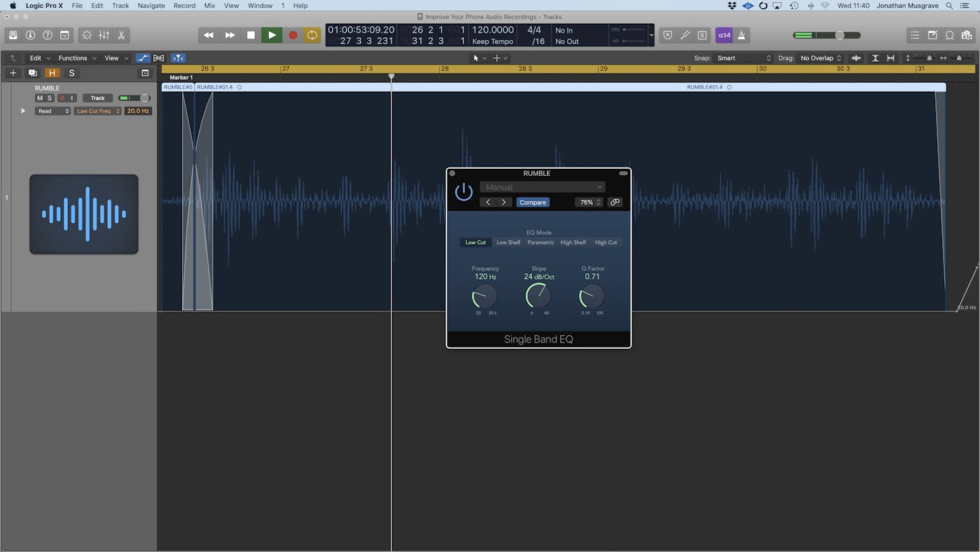980x552 pixels.
Task: Open the left-click pointer tool menu
Action: [479, 58]
